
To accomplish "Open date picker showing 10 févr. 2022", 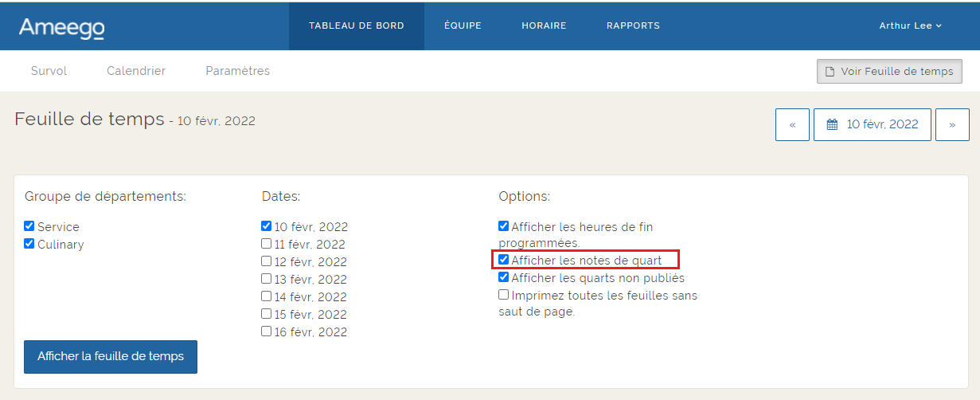I will coord(872,125).
